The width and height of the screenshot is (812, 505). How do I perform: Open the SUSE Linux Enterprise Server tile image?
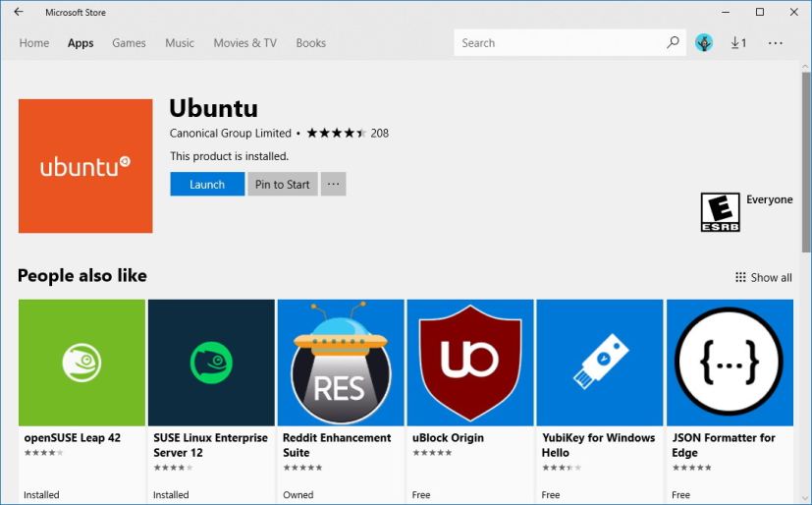(211, 363)
